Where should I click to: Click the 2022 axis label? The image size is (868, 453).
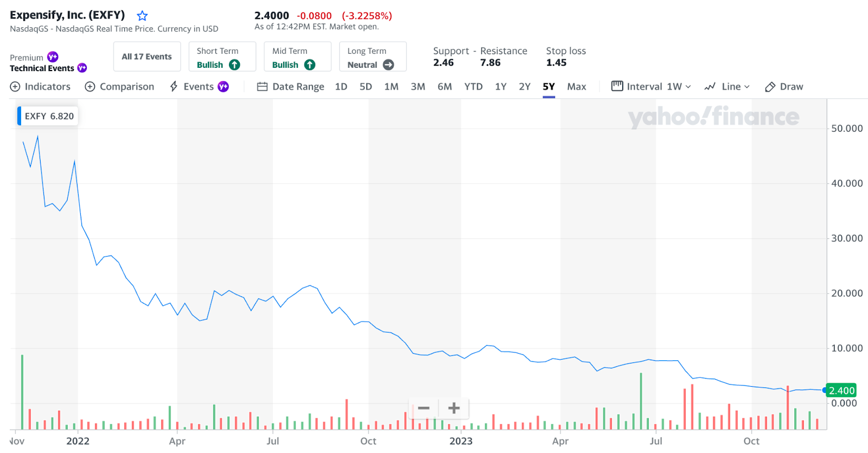[78, 441]
